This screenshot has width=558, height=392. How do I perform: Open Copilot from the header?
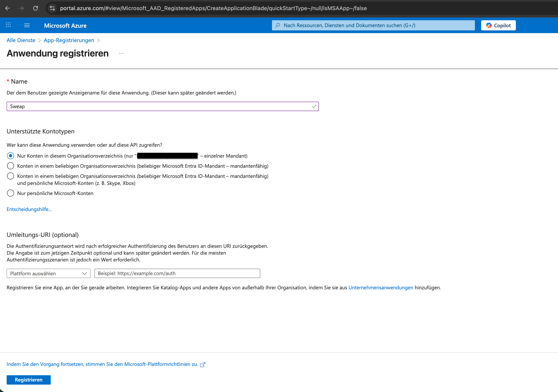point(498,26)
